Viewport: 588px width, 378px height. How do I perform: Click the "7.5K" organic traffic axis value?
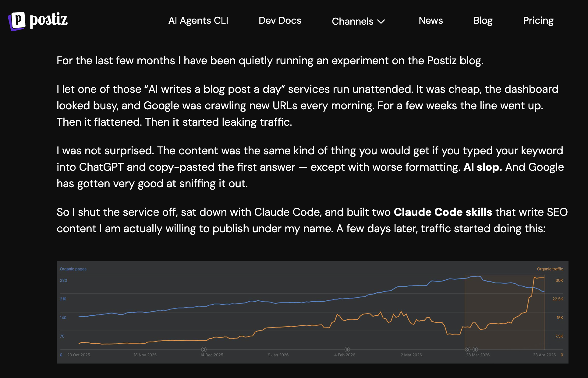[559, 336]
